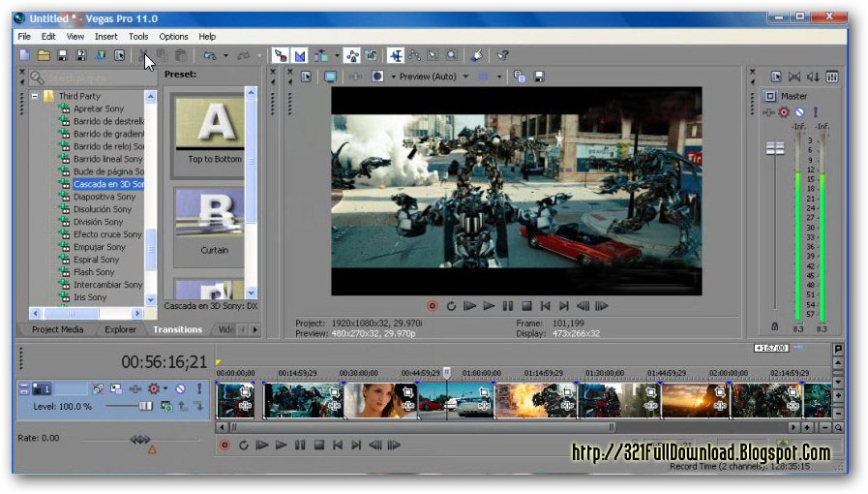Open project Properties from the main toolbar

point(119,55)
